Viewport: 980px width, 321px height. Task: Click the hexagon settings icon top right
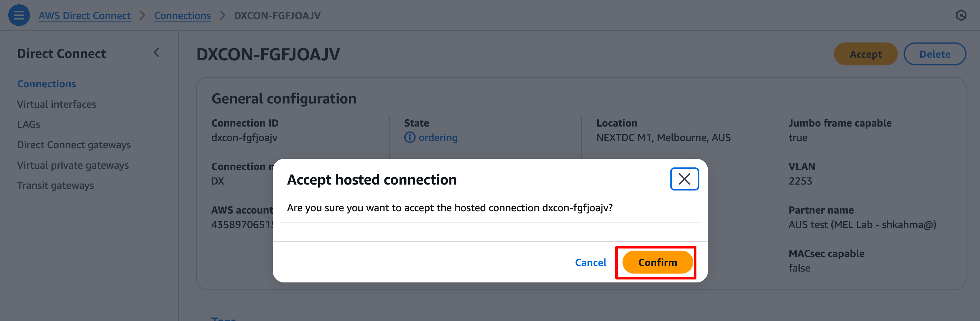click(x=961, y=15)
